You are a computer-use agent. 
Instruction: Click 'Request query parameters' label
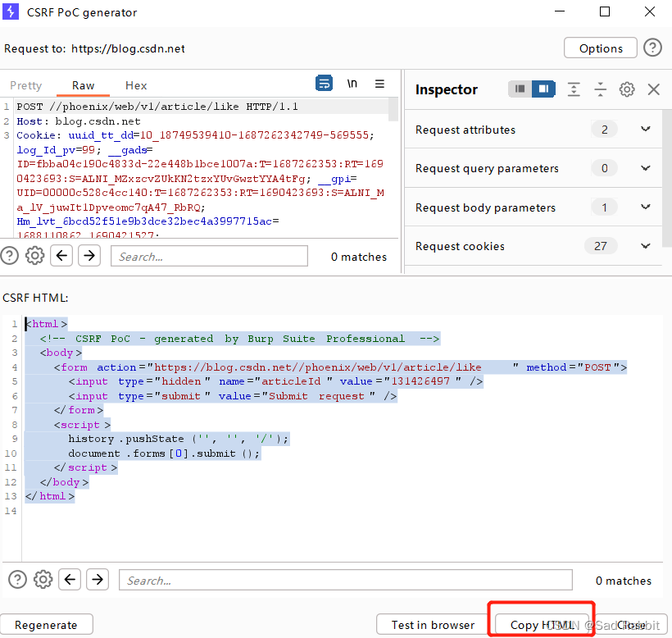coord(487,168)
